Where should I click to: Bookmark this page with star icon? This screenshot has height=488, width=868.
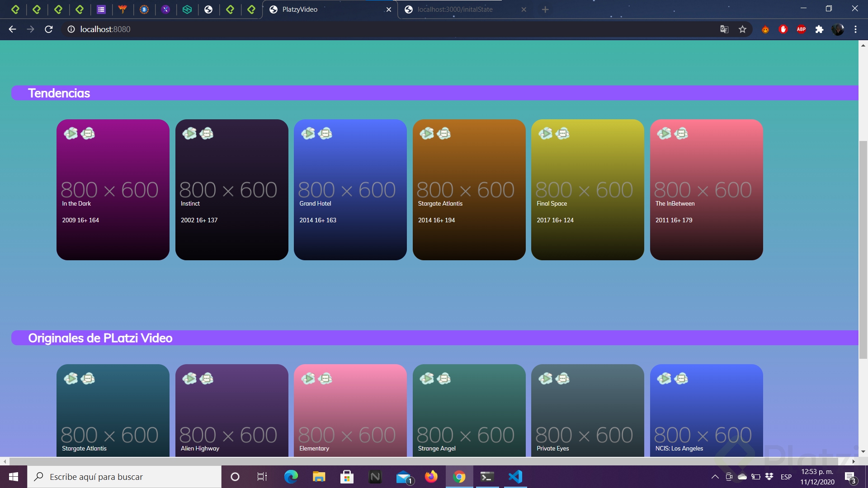[742, 29]
